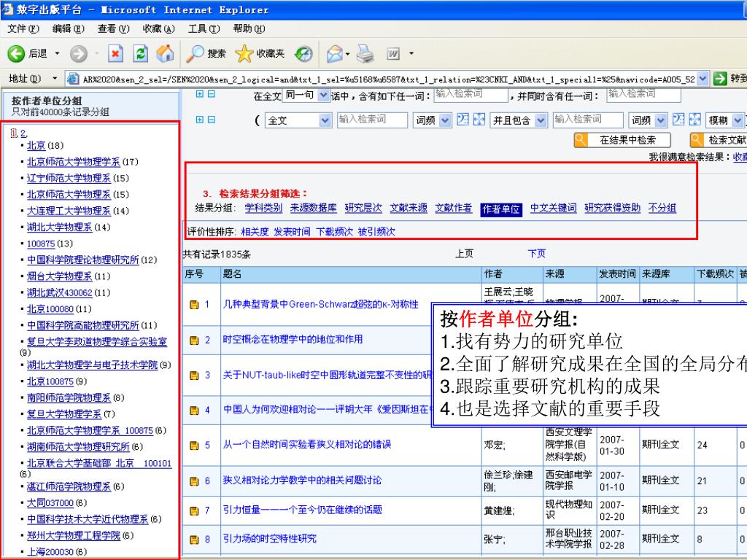Click the keyword field after 含有如下任一词
747x560 pixels.
coord(471,95)
